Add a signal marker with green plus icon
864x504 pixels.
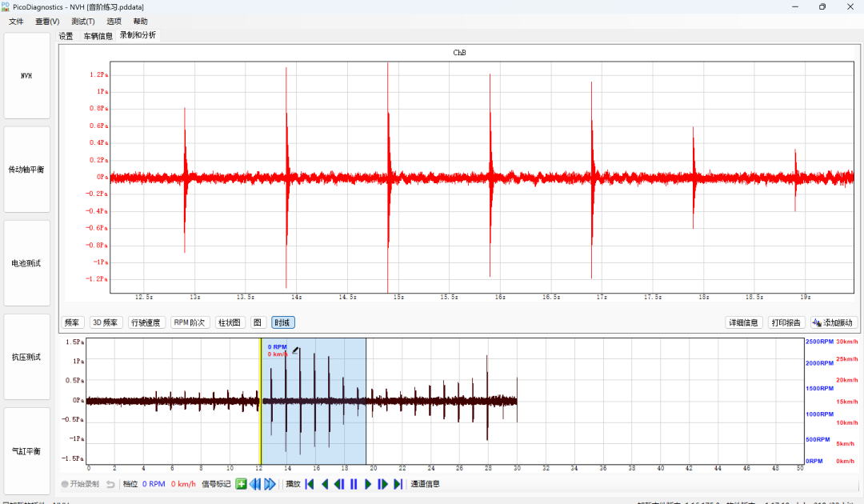(x=241, y=484)
